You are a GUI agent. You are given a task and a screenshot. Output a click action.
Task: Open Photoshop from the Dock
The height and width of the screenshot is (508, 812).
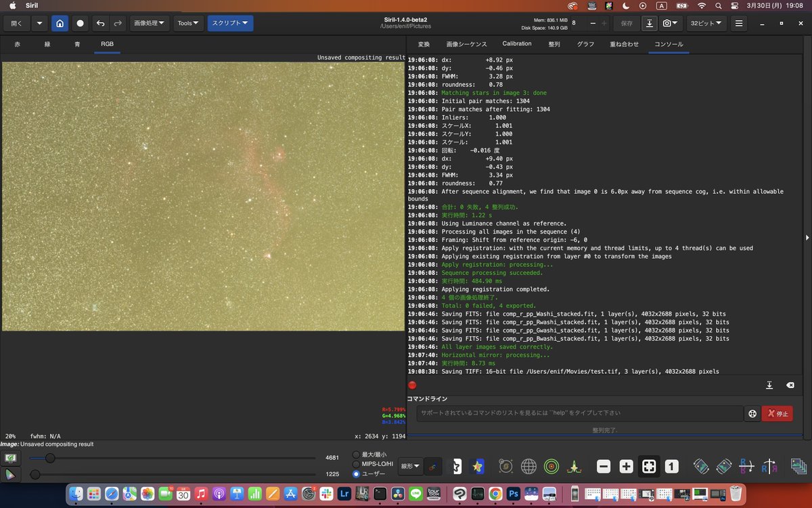[x=513, y=493]
